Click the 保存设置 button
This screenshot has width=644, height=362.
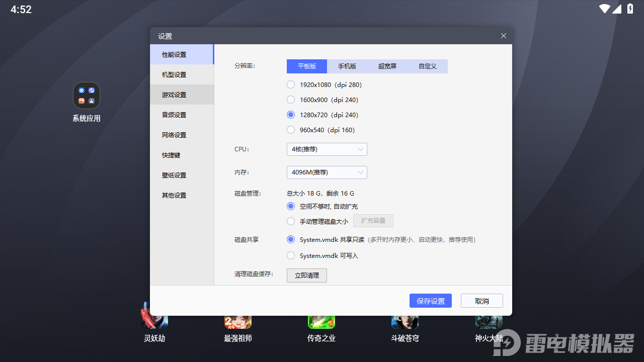coord(430,301)
